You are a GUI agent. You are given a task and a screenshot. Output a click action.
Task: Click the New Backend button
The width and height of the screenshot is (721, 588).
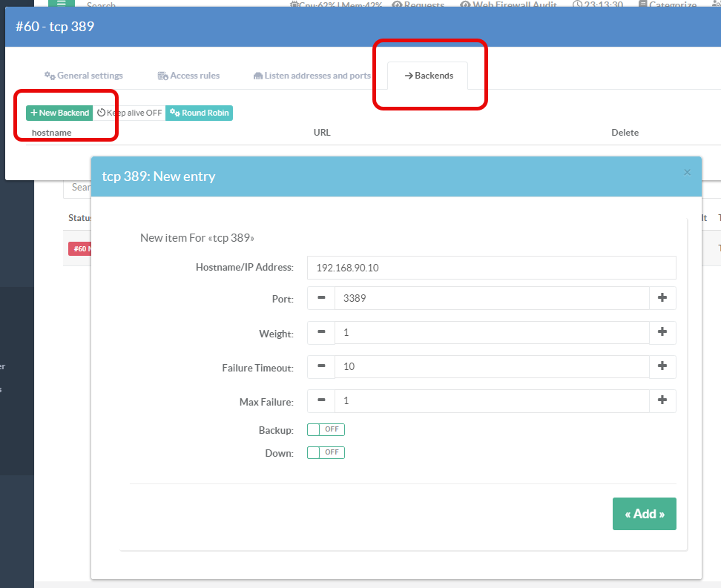pyautogui.click(x=59, y=113)
